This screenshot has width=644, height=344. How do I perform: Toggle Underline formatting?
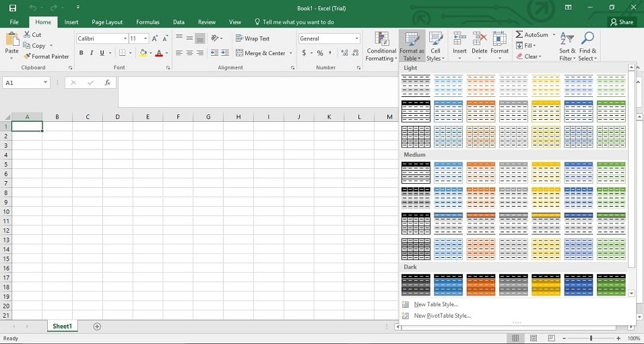102,53
